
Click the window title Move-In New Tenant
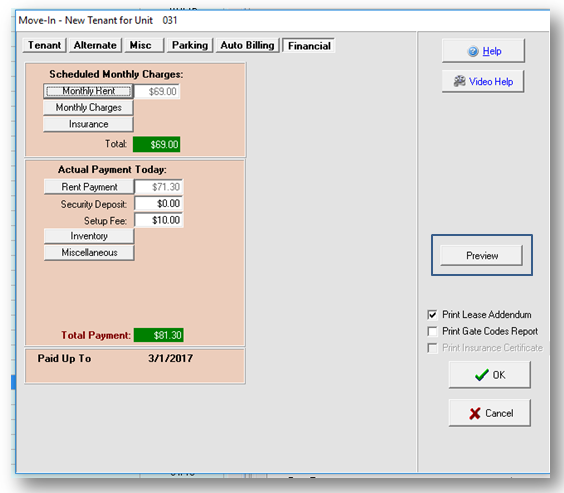[98, 20]
